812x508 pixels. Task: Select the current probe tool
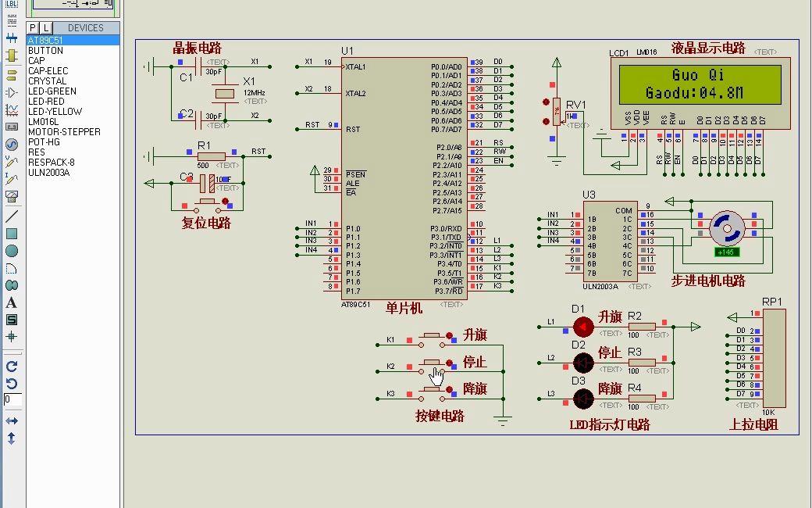(x=12, y=179)
